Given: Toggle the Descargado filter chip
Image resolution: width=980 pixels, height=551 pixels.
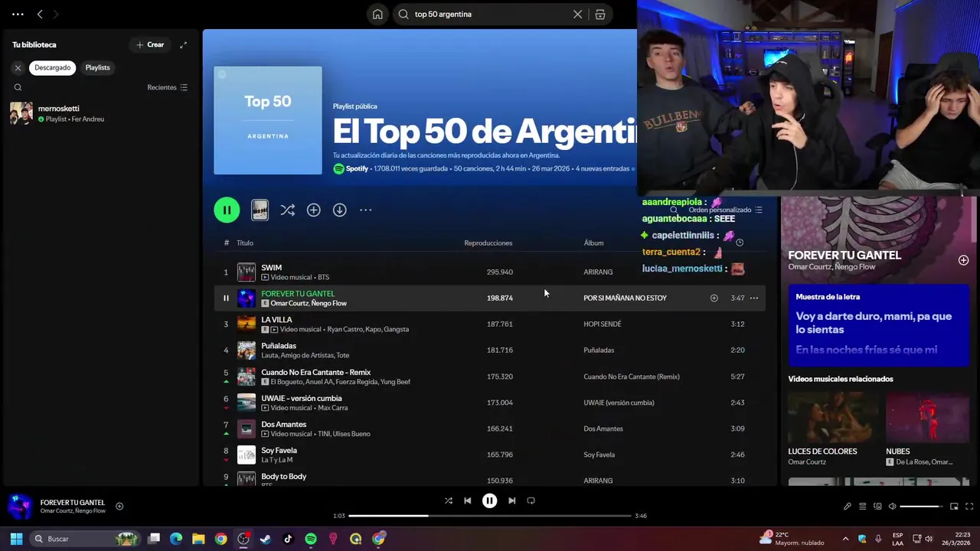Looking at the screenshot, I should (x=52, y=67).
